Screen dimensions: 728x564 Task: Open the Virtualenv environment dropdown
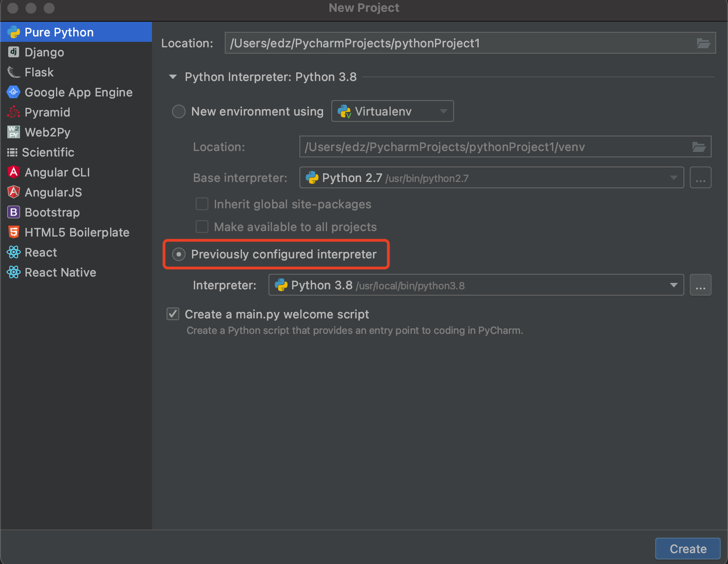coord(393,111)
